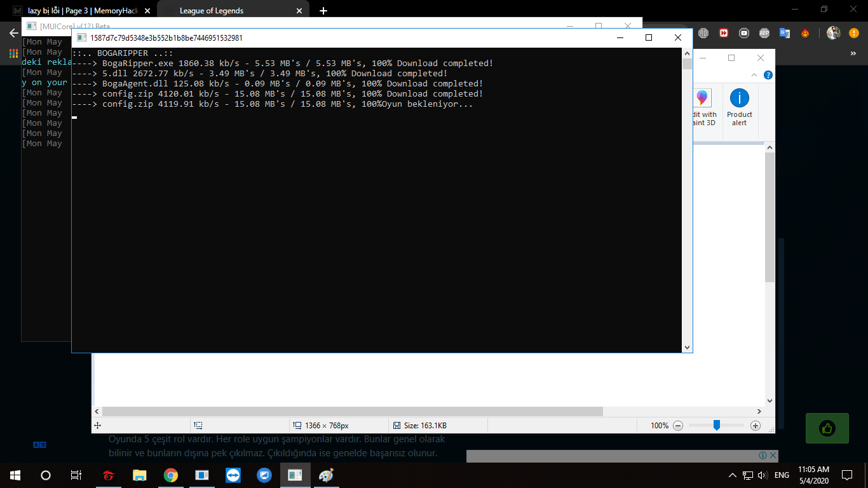Screen dimensions: 868x488
Task: Show more bookmarks with the double chevron
Action: 853,54
